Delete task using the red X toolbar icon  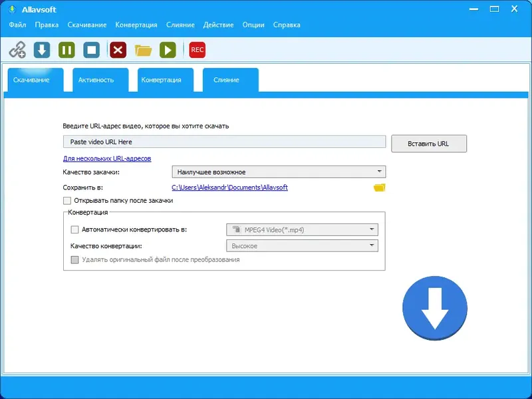click(118, 49)
